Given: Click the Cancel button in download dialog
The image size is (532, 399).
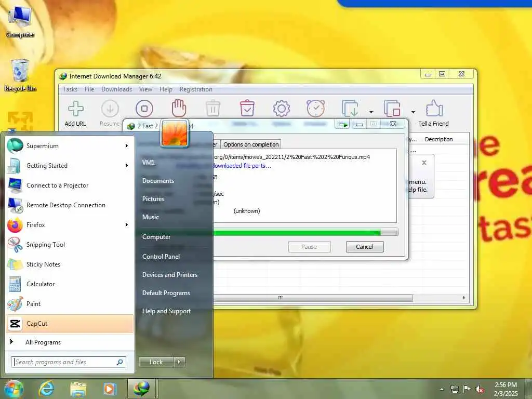Looking at the screenshot, I should [365, 247].
